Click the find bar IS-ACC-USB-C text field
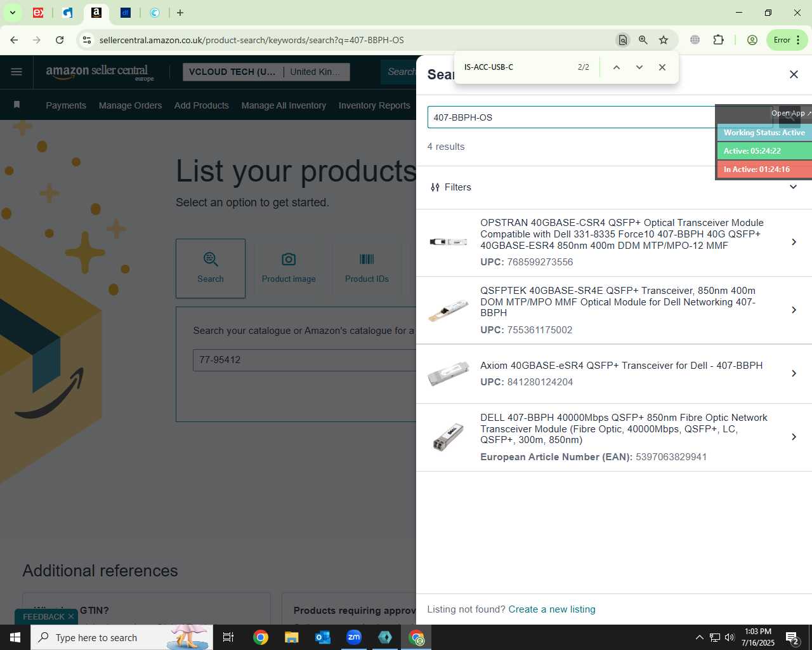 click(517, 67)
